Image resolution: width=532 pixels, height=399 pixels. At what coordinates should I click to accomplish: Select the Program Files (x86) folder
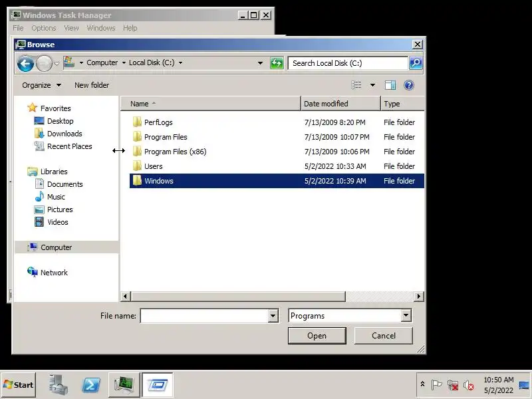175,152
